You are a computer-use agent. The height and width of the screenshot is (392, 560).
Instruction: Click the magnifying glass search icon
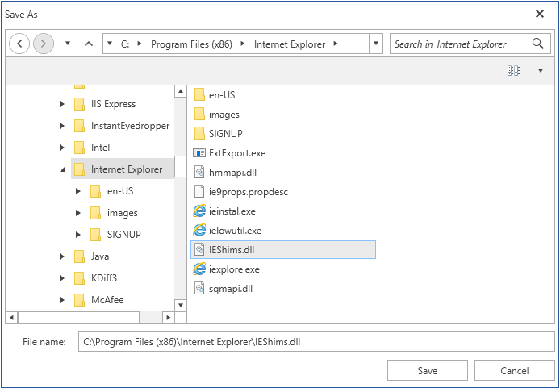[538, 44]
